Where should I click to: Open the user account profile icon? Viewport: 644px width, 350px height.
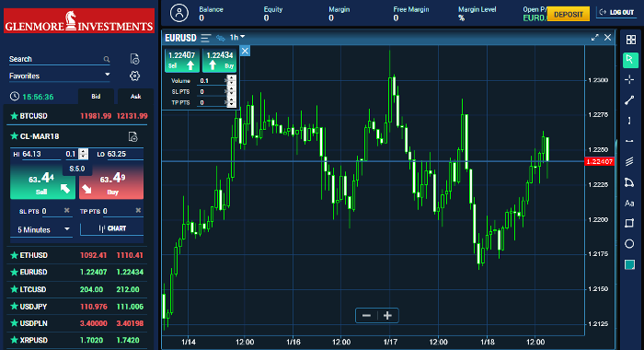click(179, 13)
